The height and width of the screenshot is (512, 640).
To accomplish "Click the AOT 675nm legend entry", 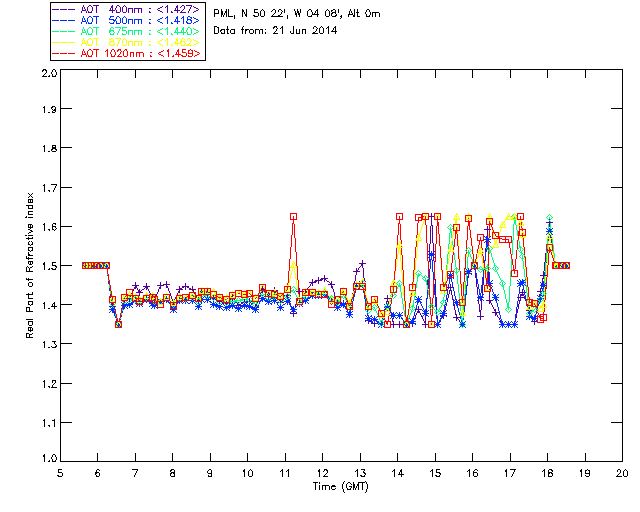I will (x=127, y=31).
